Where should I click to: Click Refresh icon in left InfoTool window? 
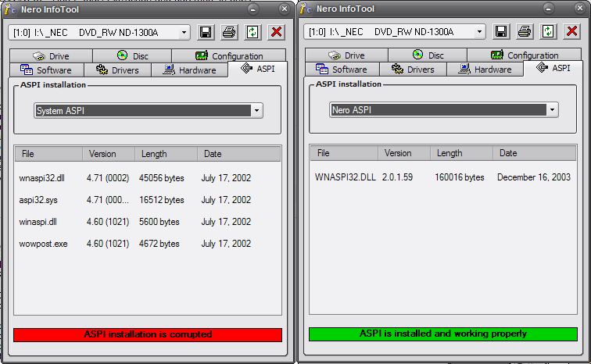[253, 32]
